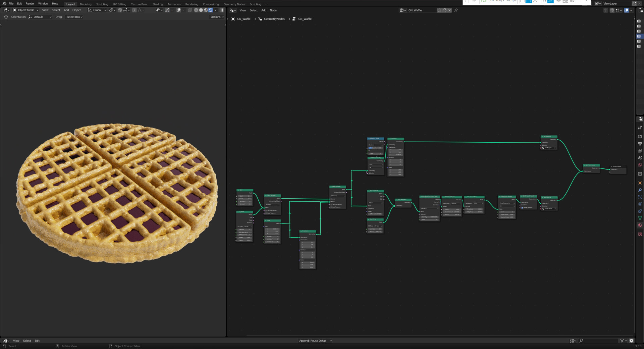Open Fill Type dropdown in Mesh Circle node
The image size is (644, 349).
(378, 226)
